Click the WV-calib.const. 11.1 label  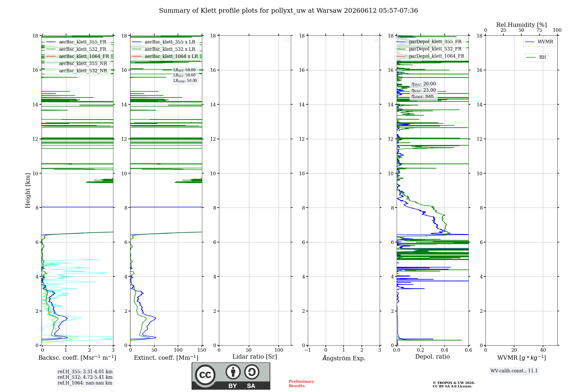click(x=514, y=371)
